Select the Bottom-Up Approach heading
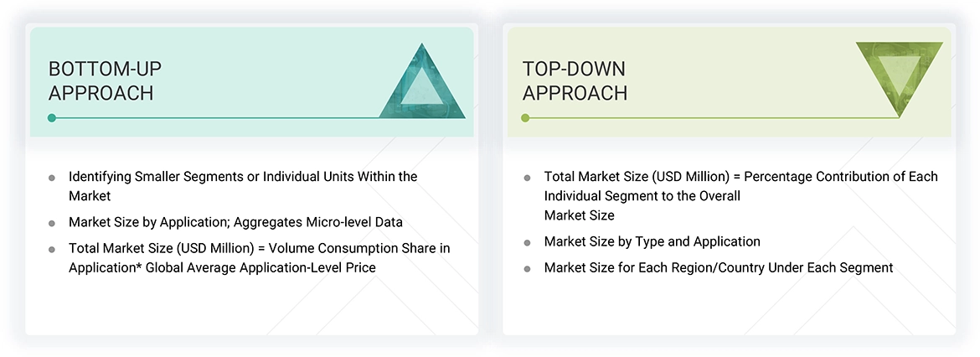The image size is (980, 357). (101, 80)
